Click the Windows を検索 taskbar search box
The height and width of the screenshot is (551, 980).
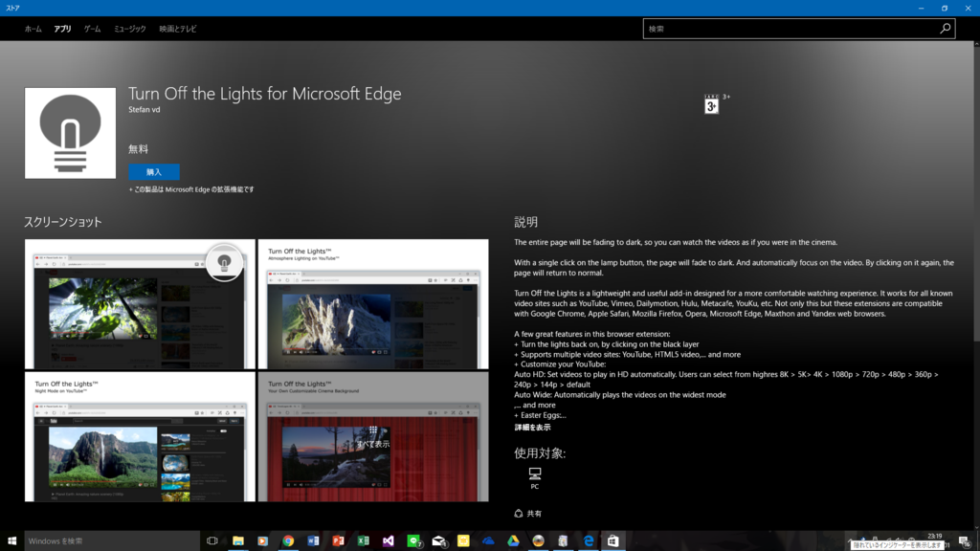pos(112,541)
